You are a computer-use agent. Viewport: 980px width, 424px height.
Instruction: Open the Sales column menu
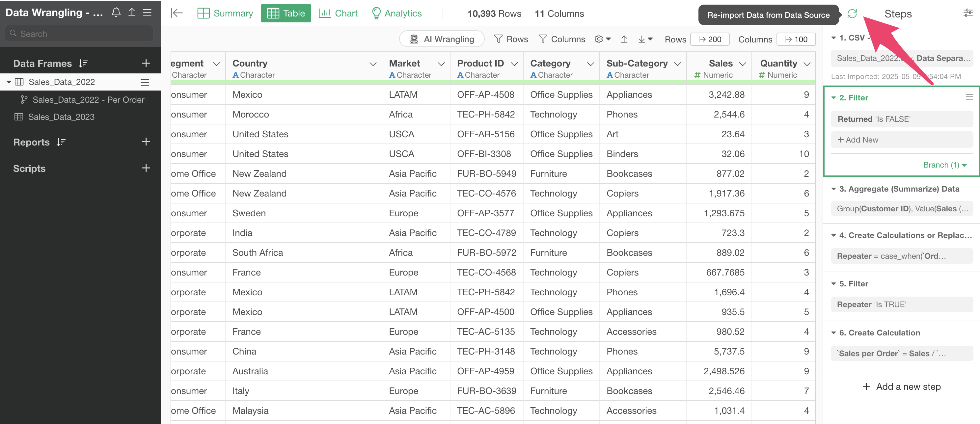743,64
